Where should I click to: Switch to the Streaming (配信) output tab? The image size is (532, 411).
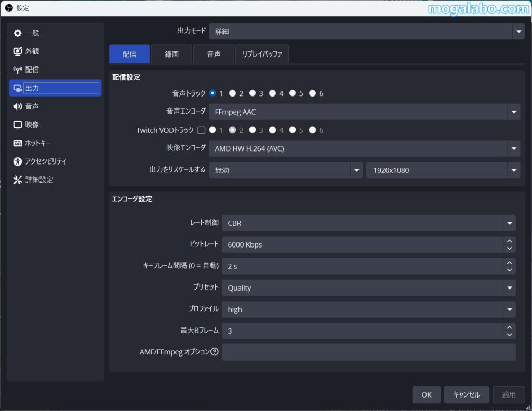[x=129, y=54]
